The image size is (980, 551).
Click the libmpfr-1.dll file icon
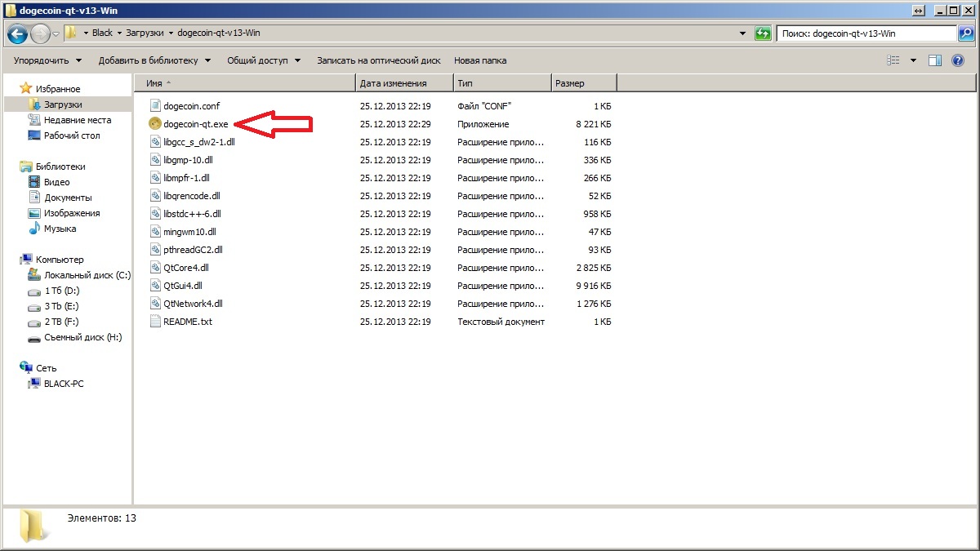pos(156,178)
